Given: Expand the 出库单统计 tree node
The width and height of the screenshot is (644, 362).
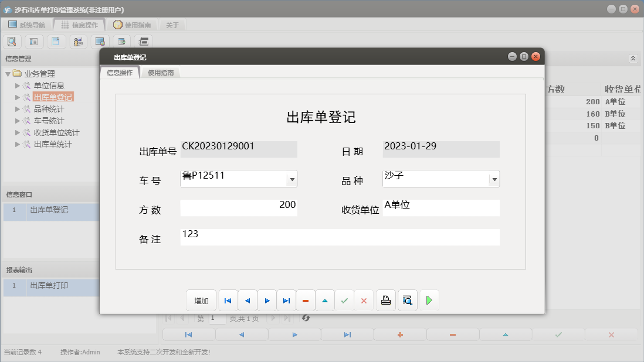Looking at the screenshot, I should (x=18, y=144).
